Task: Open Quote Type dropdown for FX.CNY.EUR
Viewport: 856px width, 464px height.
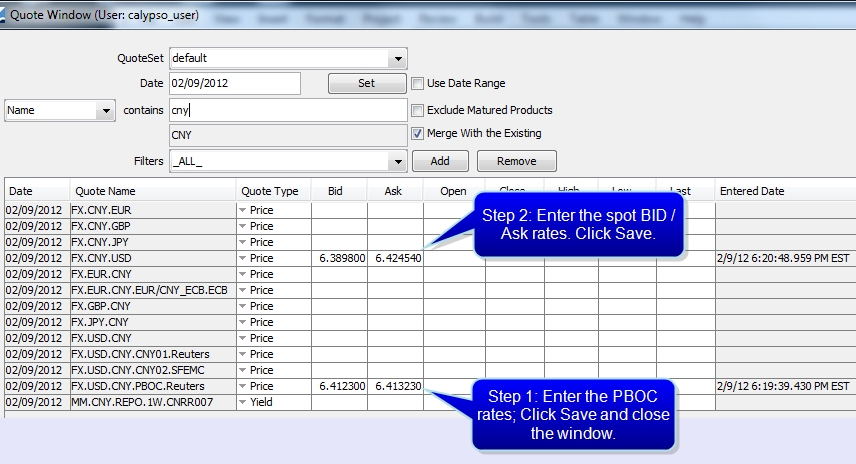Action: click(242, 210)
